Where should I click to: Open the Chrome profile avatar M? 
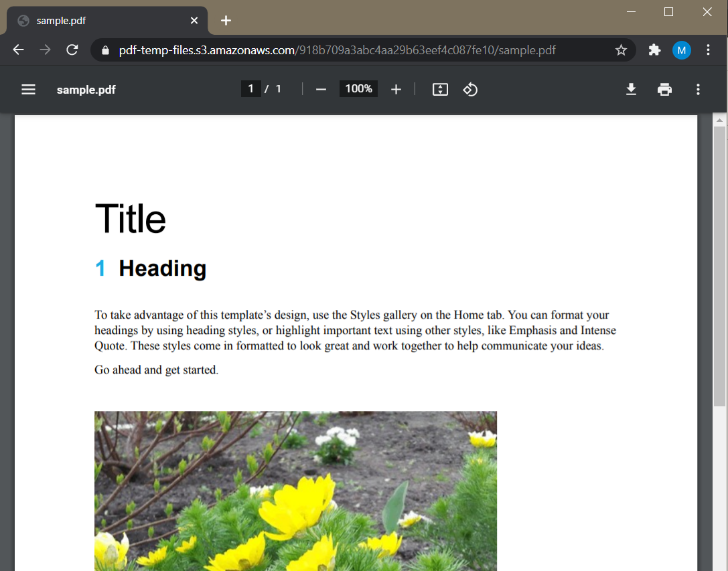click(x=682, y=50)
